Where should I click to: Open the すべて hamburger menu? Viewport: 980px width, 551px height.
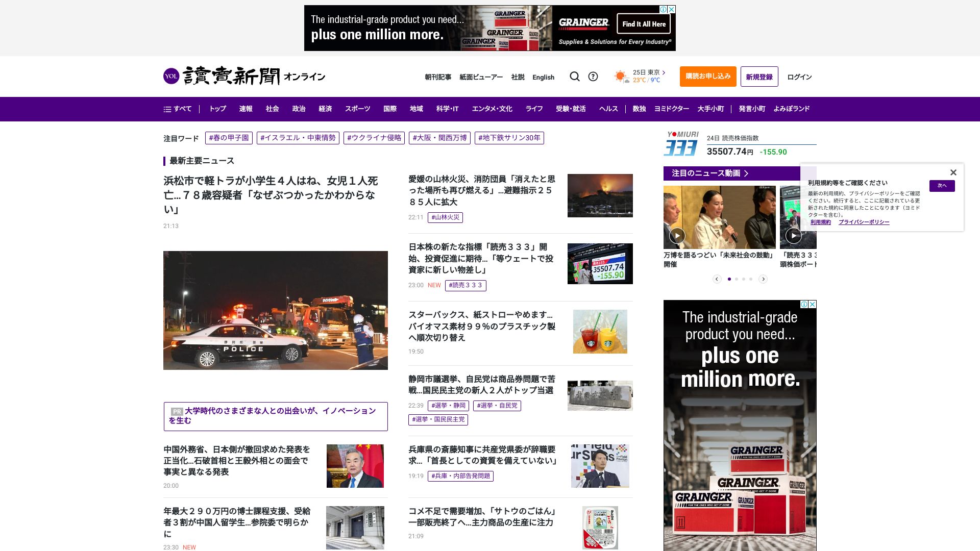tap(177, 109)
